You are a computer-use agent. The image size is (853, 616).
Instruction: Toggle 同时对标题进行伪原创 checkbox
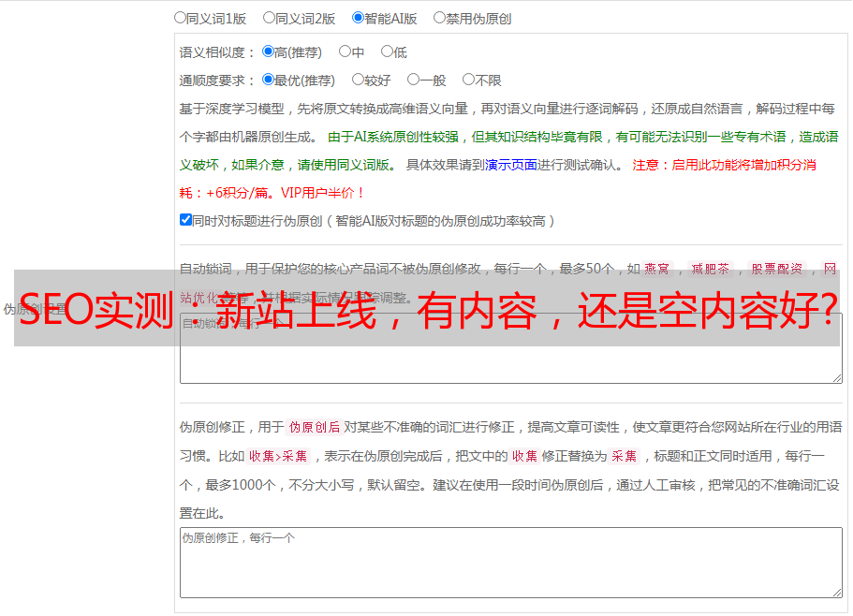click(185, 220)
